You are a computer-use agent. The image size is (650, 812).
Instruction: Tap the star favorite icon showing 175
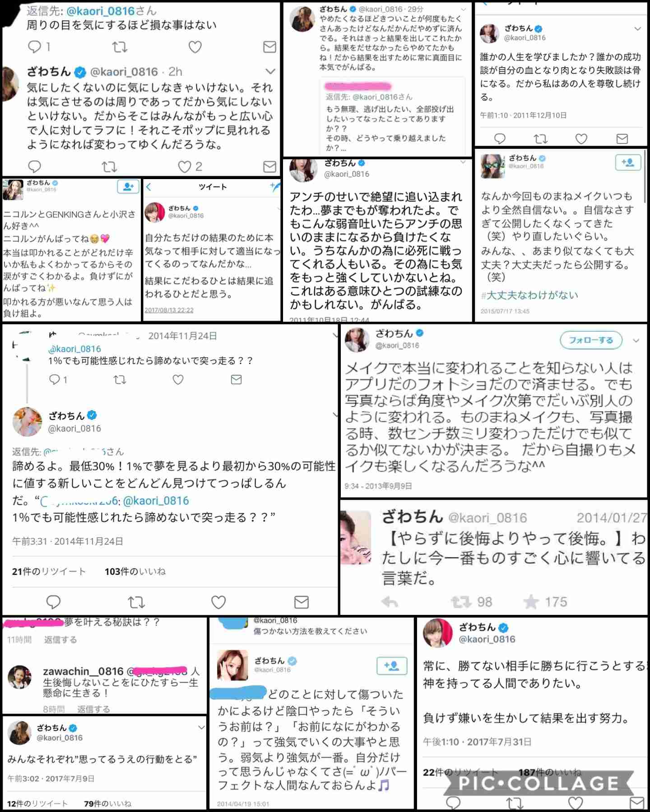tap(531, 601)
